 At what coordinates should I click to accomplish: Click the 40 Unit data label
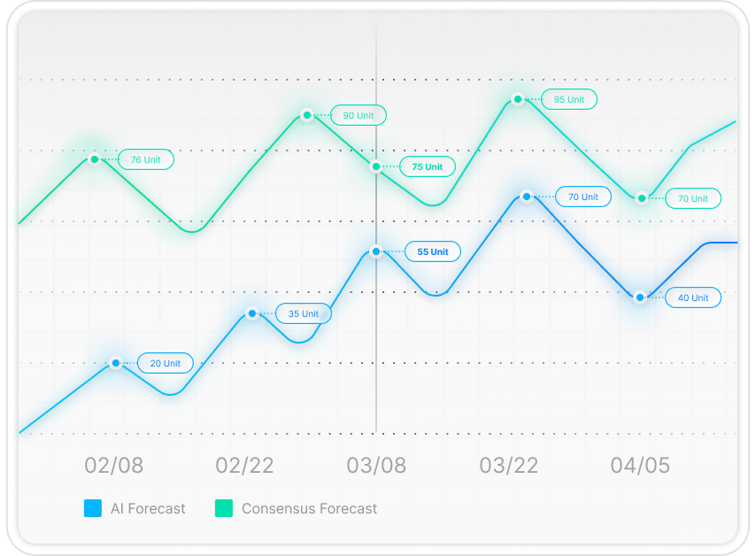click(693, 297)
